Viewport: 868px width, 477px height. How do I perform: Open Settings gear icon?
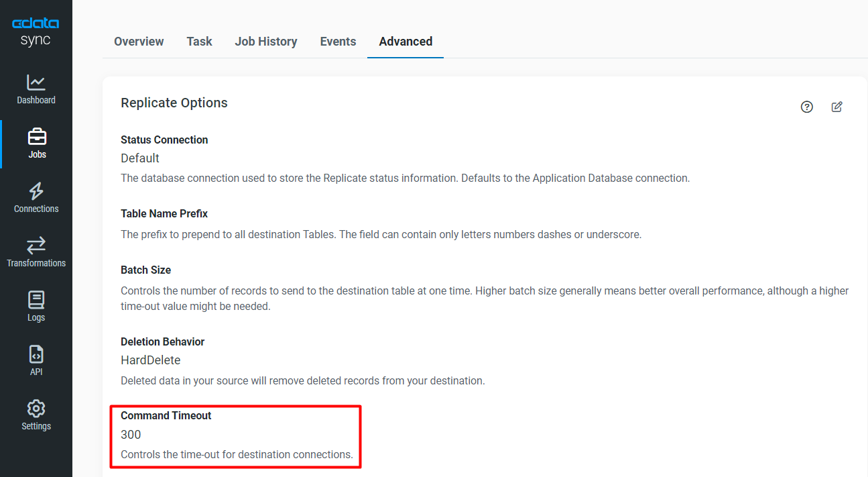36,409
